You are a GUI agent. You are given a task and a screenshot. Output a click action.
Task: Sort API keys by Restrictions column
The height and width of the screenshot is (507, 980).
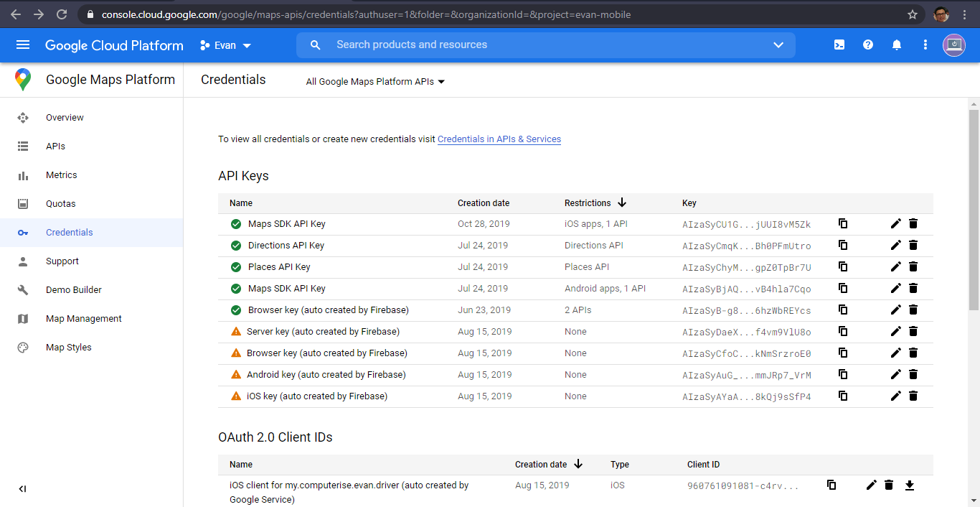[x=595, y=203]
